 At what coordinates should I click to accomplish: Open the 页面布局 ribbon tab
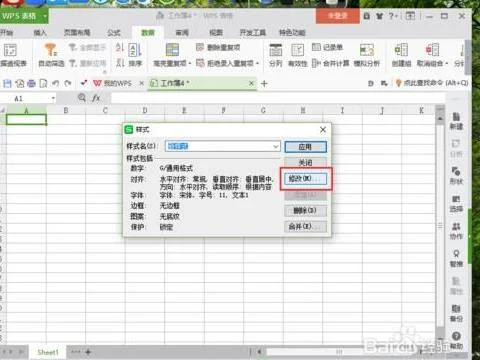(x=77, y=33)
